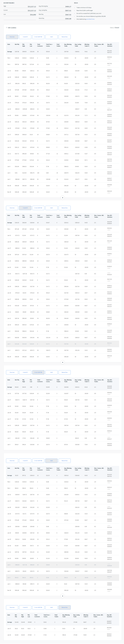Select Gold tab in the E-mini-active tab row
Screen dimensions: 124x644
(x=51, y=372)
